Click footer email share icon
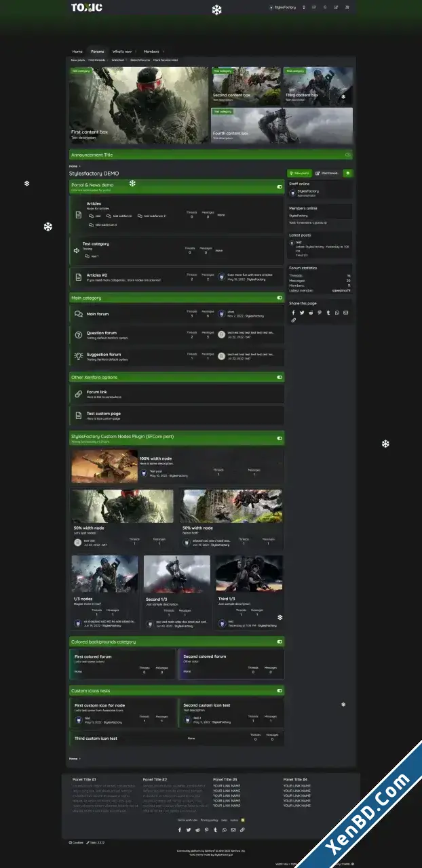Screen dimensions: 422x868 click(233, 829)
